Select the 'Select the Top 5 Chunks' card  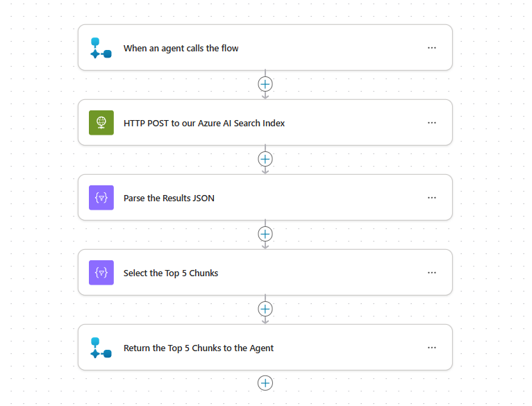click(x=265, y=273)
